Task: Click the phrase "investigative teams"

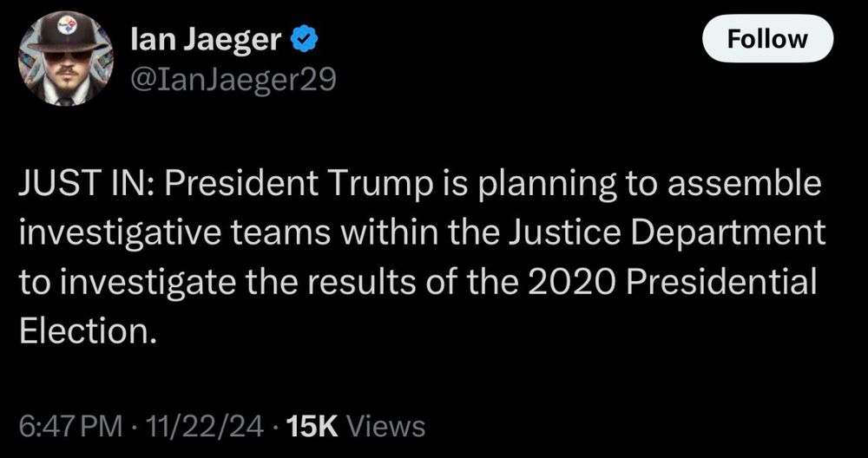Action: point(176,232)
